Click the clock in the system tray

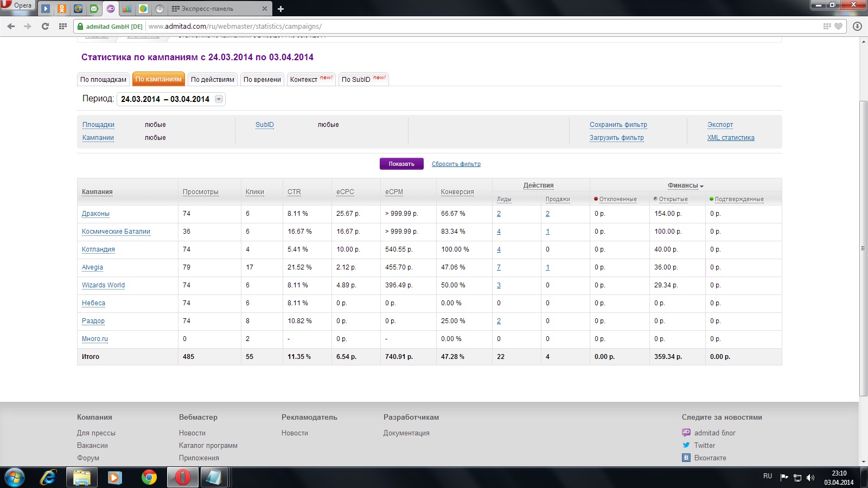(x=839, y=477)
